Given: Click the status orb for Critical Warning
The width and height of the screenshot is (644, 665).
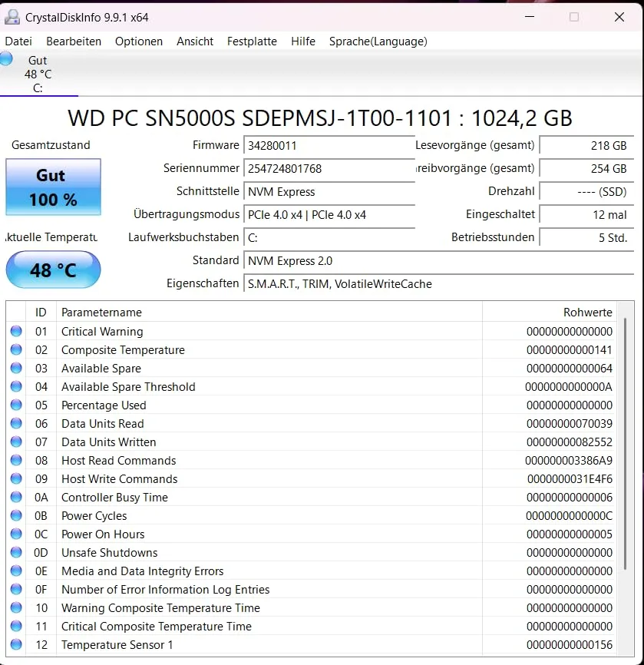Looking at the screenshot, I should pos(16,331).
